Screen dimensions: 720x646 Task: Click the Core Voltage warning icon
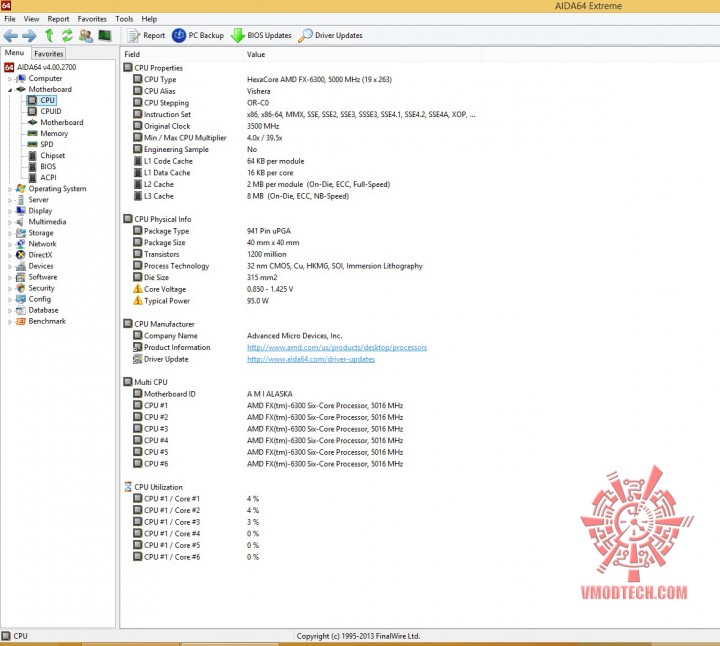(137, 289)
